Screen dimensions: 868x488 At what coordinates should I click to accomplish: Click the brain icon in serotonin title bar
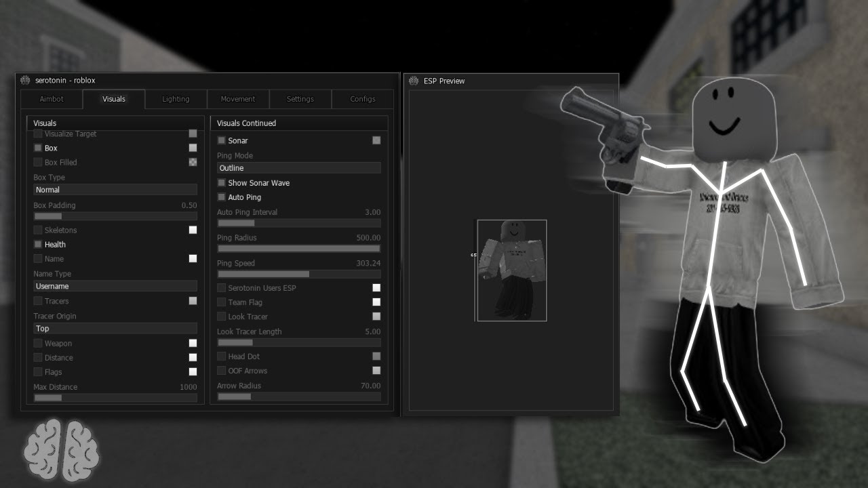[25, 80]
